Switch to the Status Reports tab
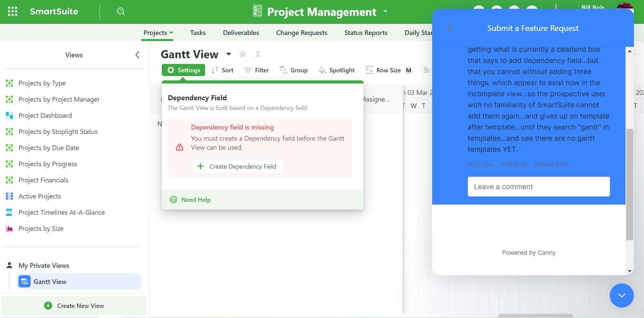Viewport: 644px width, 318px height. click(x=366, y=33)
